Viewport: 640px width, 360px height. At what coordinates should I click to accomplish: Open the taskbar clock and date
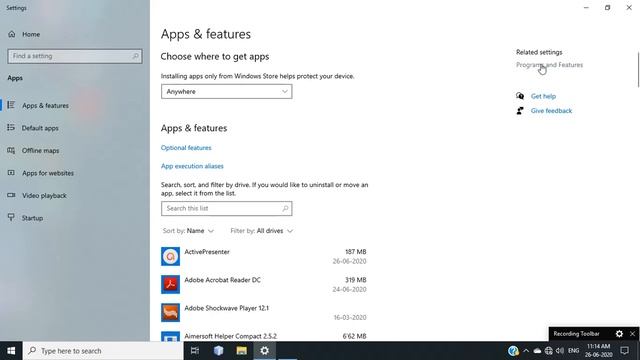pos(599,351)
